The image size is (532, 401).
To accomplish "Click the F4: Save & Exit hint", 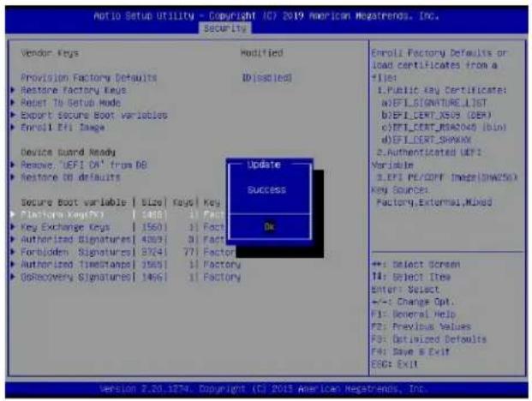I will pyautogui.click(x=410, y=351).
